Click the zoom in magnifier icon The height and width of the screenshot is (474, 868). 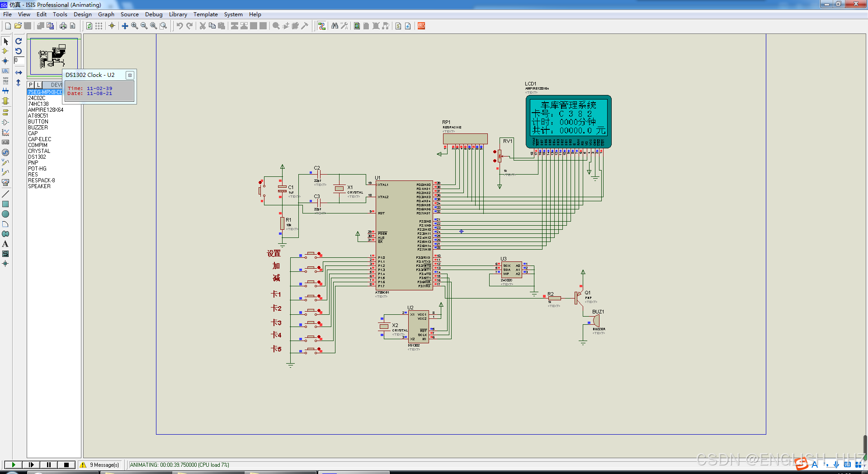pyautogui.click(x=135, y=26)
